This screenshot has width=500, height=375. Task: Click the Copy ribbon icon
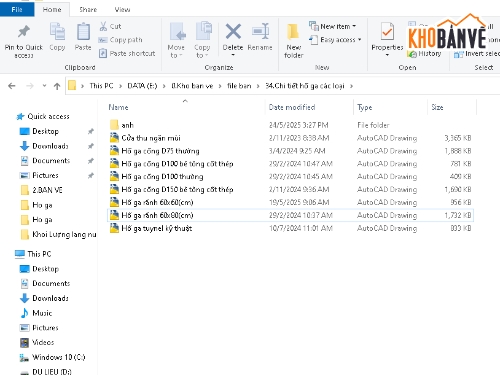[x=57, y=32]
